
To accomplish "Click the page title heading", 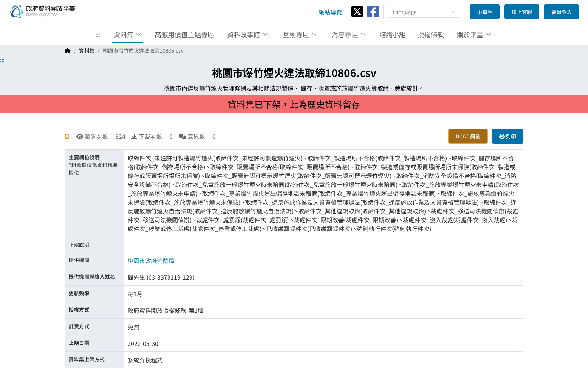I will click(294, 73).
